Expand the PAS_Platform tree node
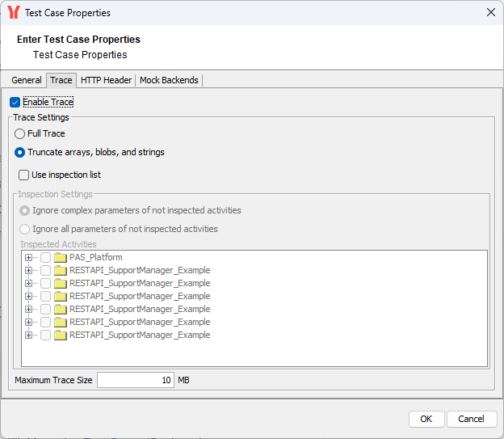 pos(29,257)
